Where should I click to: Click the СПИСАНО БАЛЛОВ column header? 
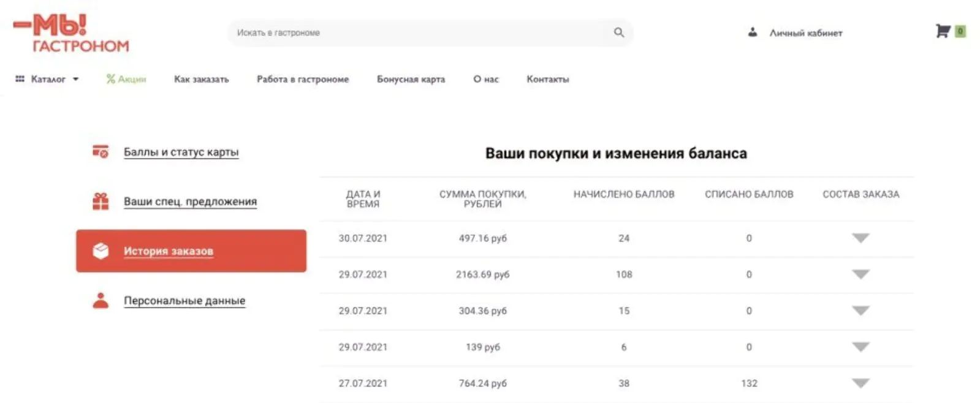click(x=749, y=194)
